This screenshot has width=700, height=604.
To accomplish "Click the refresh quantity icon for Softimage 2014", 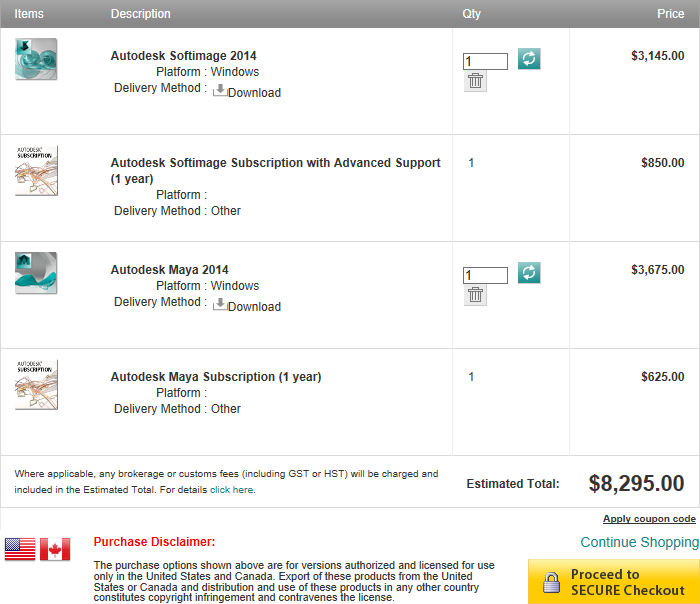I will pos(529,59).
